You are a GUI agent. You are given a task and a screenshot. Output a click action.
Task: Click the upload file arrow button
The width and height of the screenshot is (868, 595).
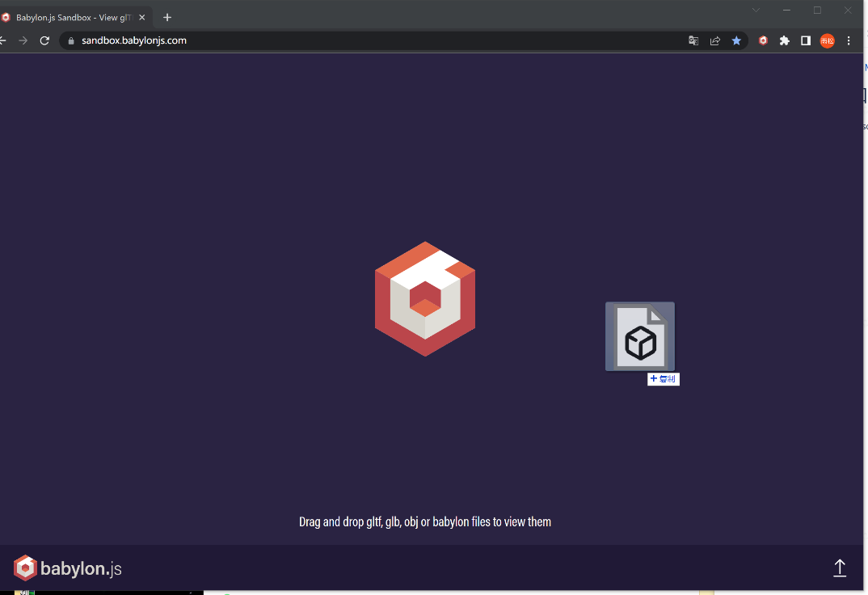[840, 568]
